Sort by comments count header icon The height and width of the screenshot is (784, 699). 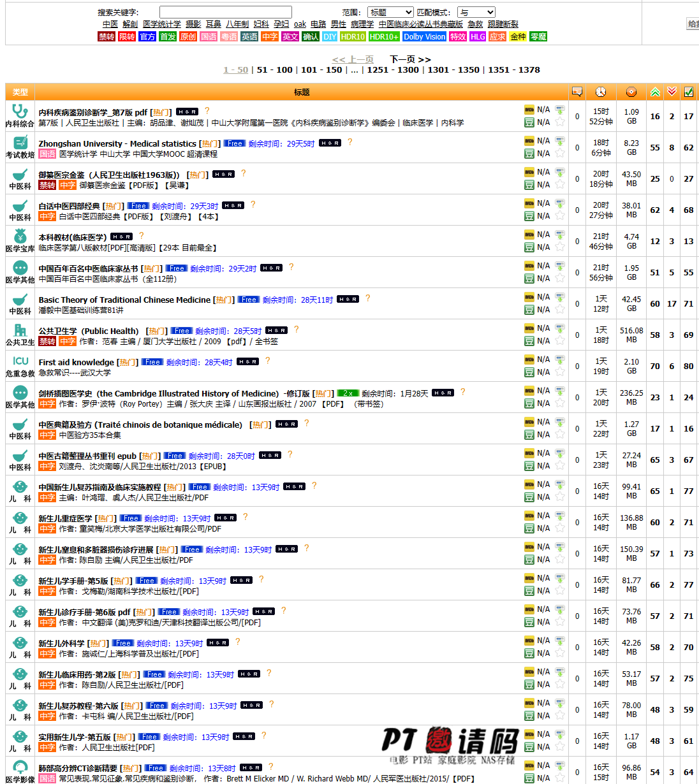[577, 92]
